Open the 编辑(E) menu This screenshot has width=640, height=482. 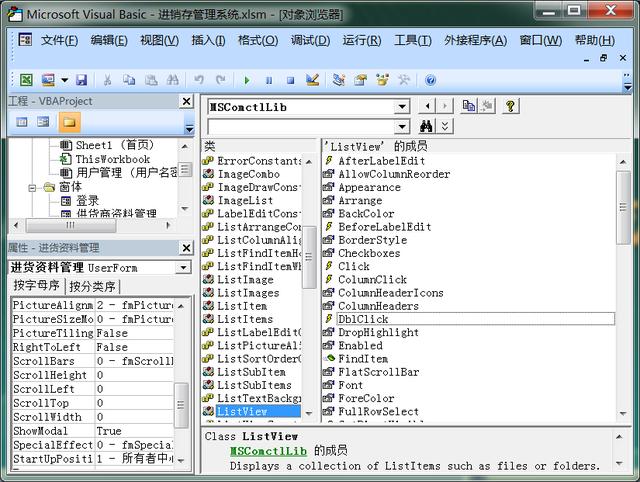(109, 40)
